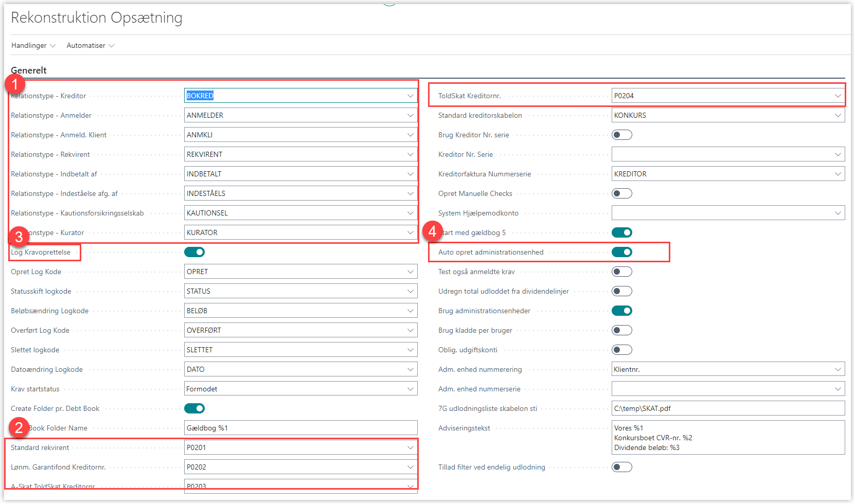Enable Brug Kreditor Nr. serie toggle
Screen dimensions: 855x504
tap(621, 135)
